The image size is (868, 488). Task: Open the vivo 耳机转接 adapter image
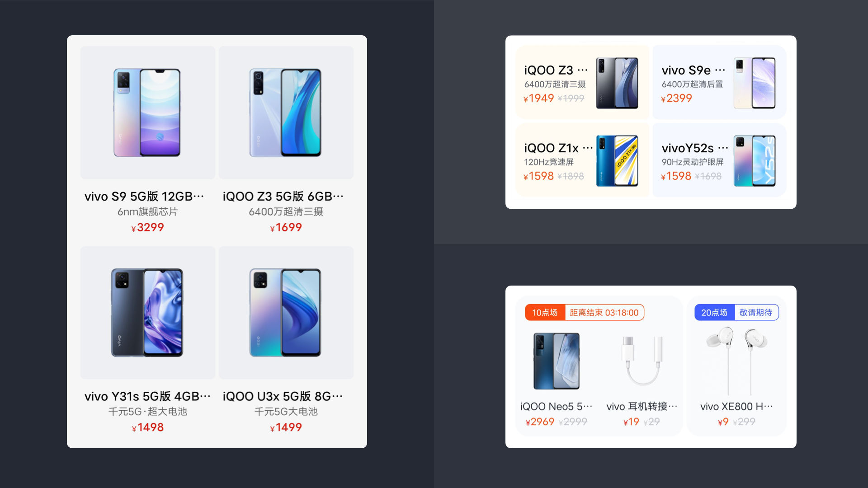click(x=642, y=361)
